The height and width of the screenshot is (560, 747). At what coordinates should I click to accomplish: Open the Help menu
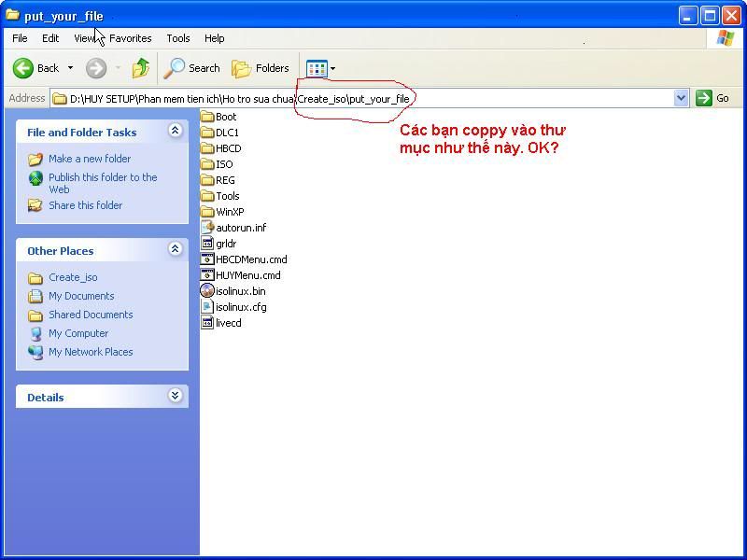[215, 38]
